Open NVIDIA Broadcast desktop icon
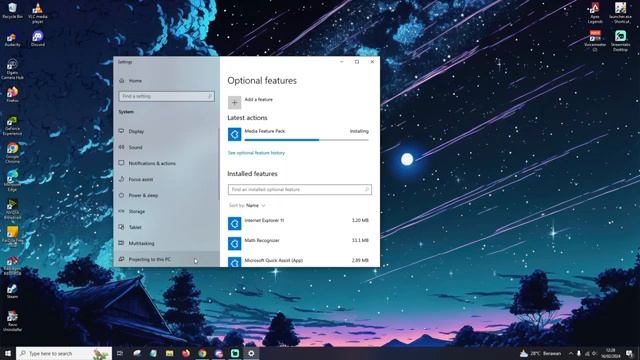This screenshot has height=360, width=640. (x=12, y=209)
